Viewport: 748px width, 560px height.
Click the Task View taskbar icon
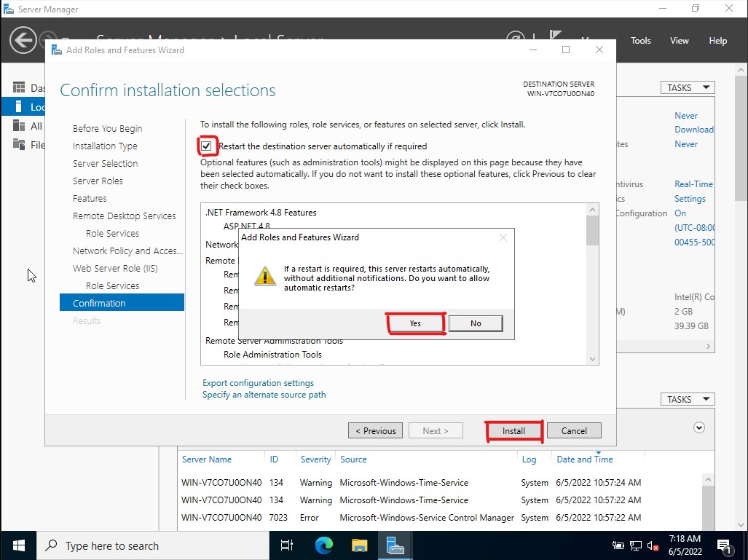(287, 545)
